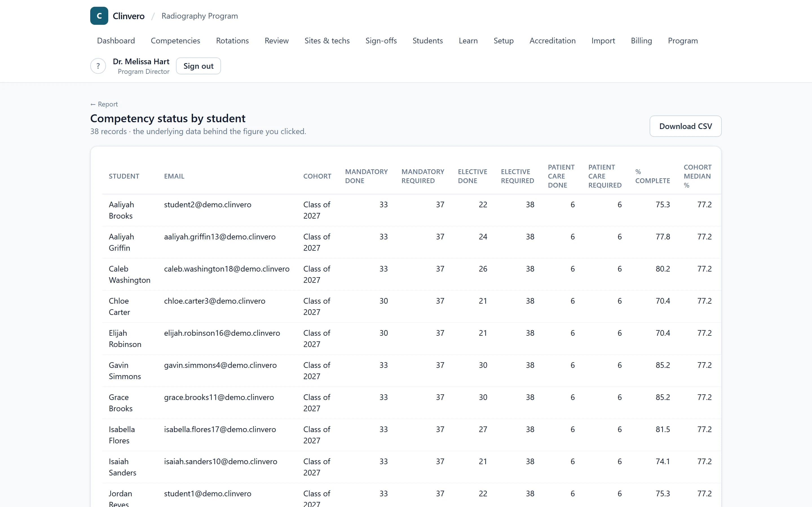The image size is (812, 507).
Task: Open the Rotations section
Action: point(232,41)
